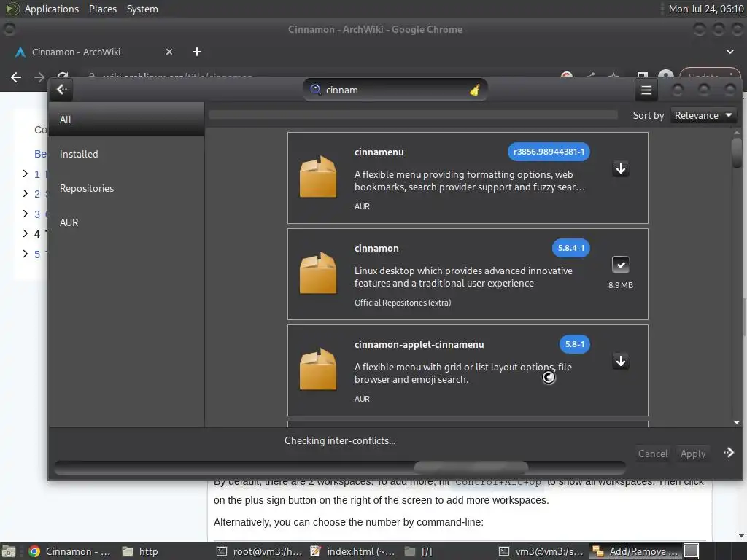Click the clock showing Mon Jul 24, 06:10

705,9
